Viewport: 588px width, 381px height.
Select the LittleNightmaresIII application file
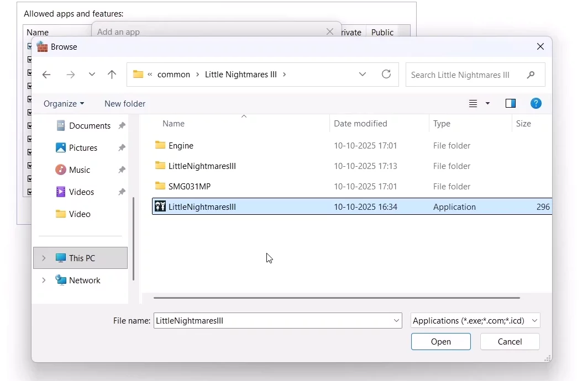202,207
